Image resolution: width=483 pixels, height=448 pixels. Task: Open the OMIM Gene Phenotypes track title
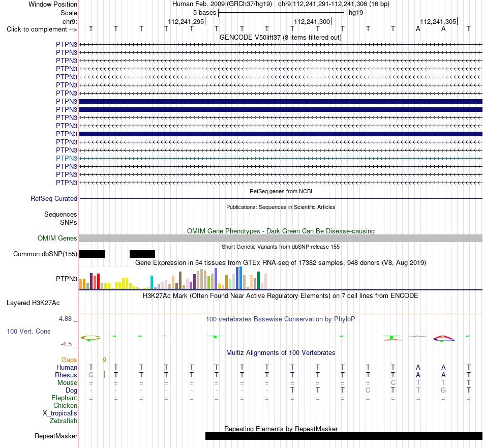281,231
